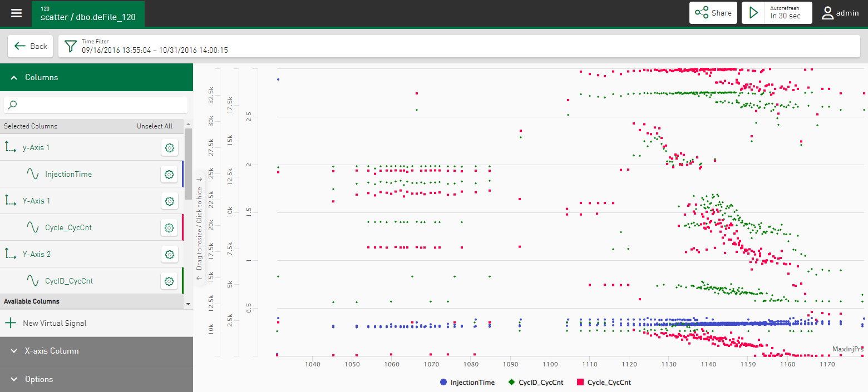Open settings gear for InjectionTime signal

(169, 175)
